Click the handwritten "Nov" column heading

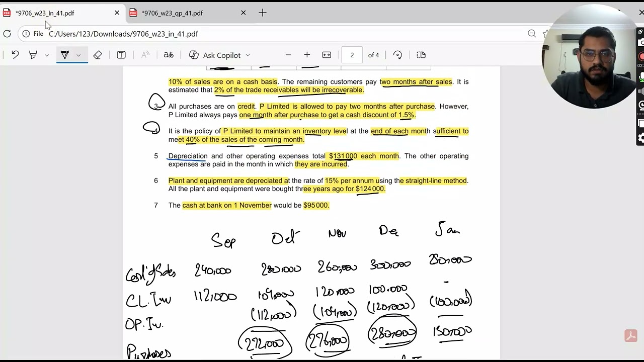(x=338, y=233)
